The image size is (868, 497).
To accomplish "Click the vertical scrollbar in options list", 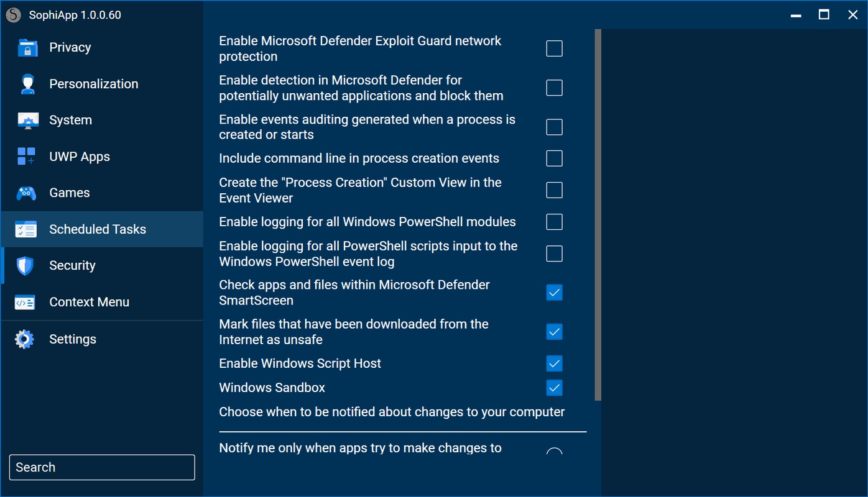I will (x=598, y=214).
